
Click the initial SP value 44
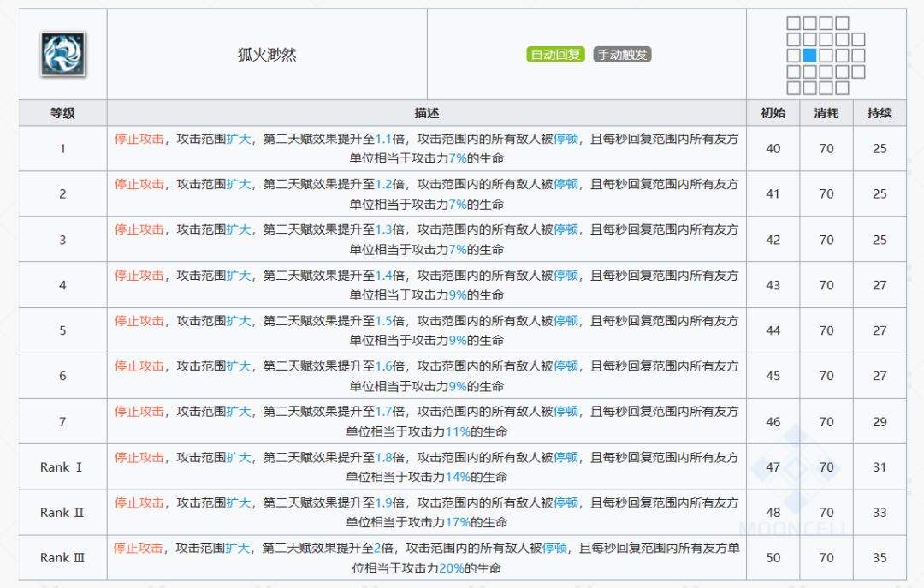pos(773,331)
